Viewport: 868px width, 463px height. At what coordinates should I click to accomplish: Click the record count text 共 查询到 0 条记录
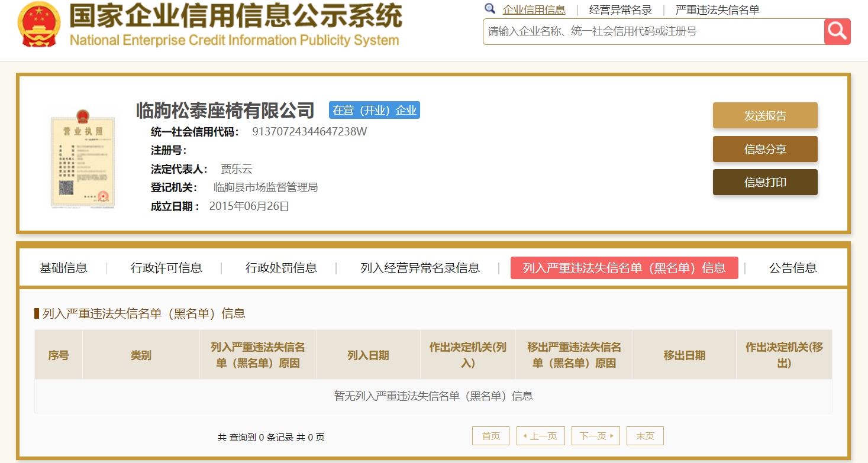click(256, 438)
